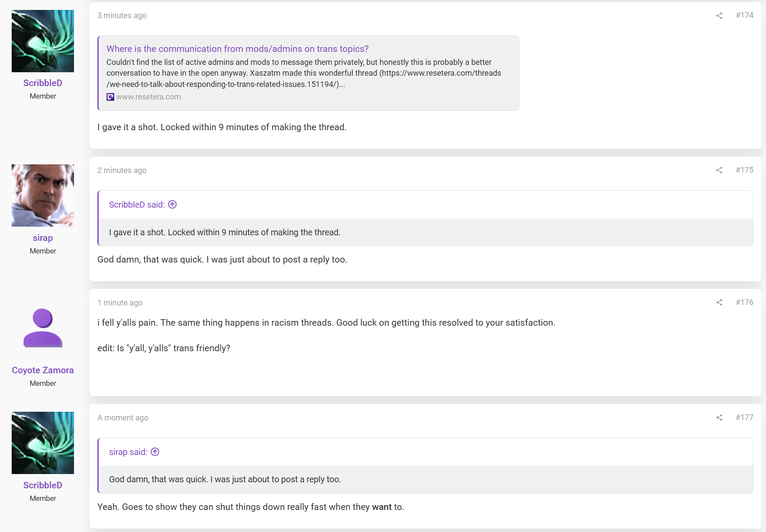The height and width of the screenshot is (532, 766).
Task: Open post permalink #177
Action: (744, 417)
